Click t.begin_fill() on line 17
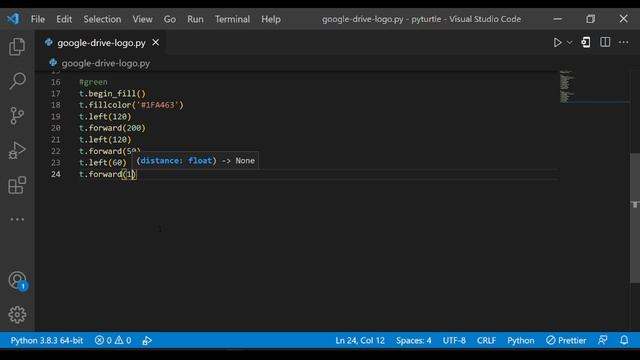This screenshot has width=640, height=360. click(x=112, y=93)
